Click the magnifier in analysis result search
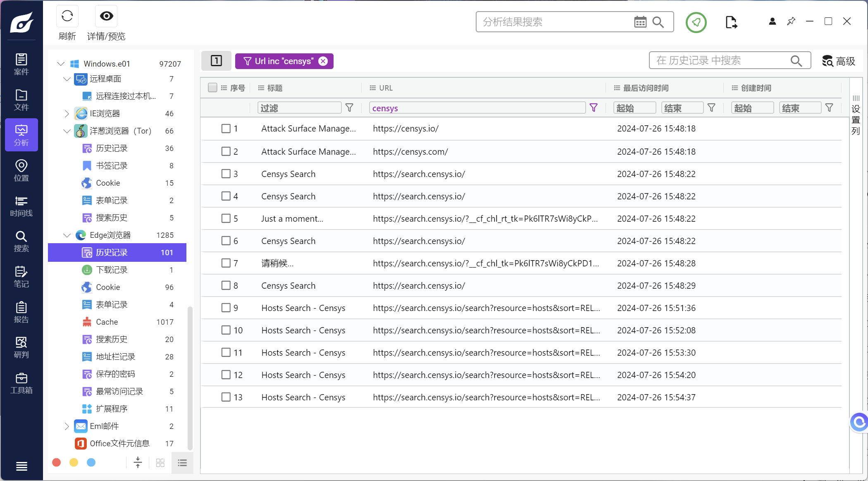The height and width of the screenshot is (481, 868). coord(658,22)
